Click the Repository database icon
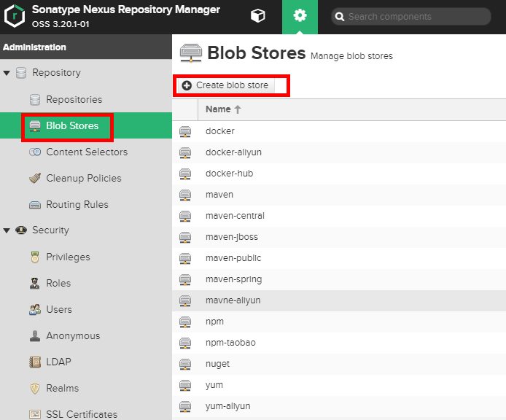Screen dimensions: 506x420 point(21,73)
